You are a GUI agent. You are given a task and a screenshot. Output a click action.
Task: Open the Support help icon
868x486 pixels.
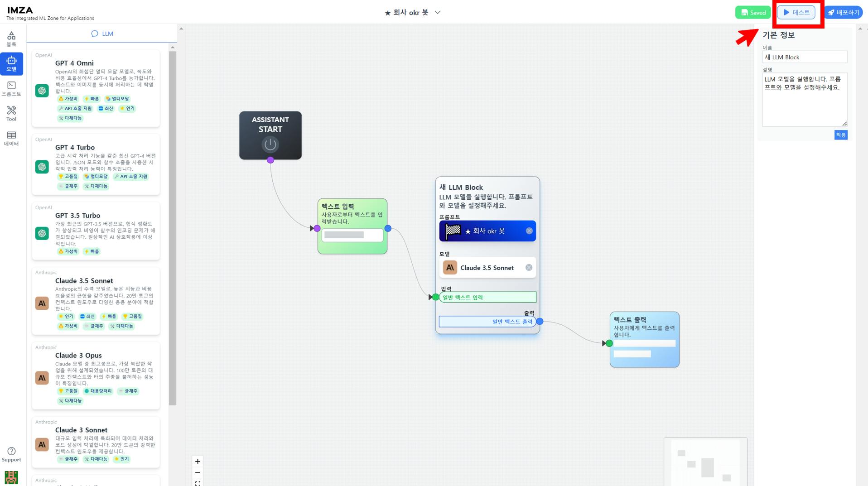(x=11, y=455)
